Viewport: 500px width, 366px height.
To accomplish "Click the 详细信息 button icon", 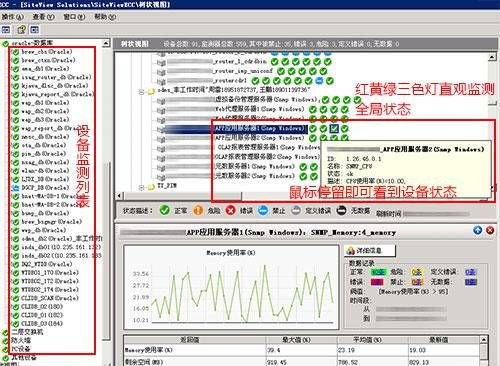I will click(x=350, y=251).
